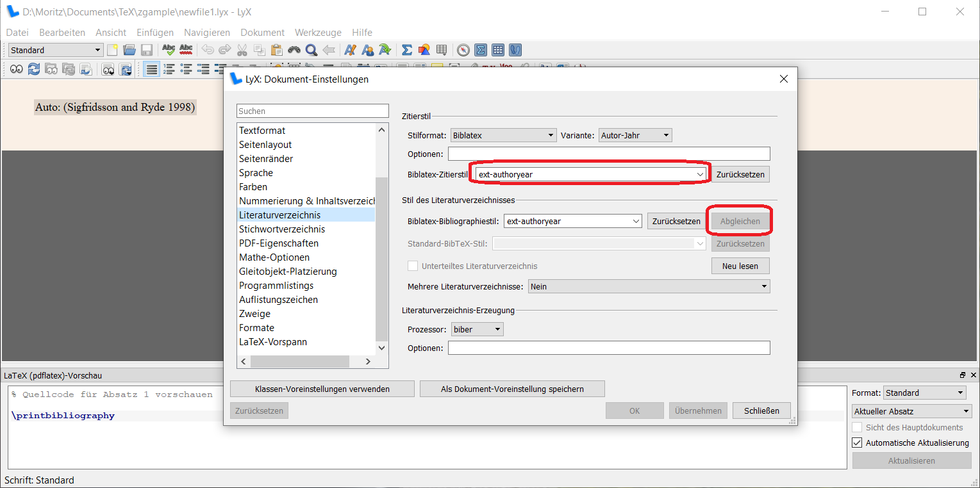This screenshot has height=488, width=980.
Task: Toggle outline compass icon
Action: pyautogui.click(x=463, y=50)
